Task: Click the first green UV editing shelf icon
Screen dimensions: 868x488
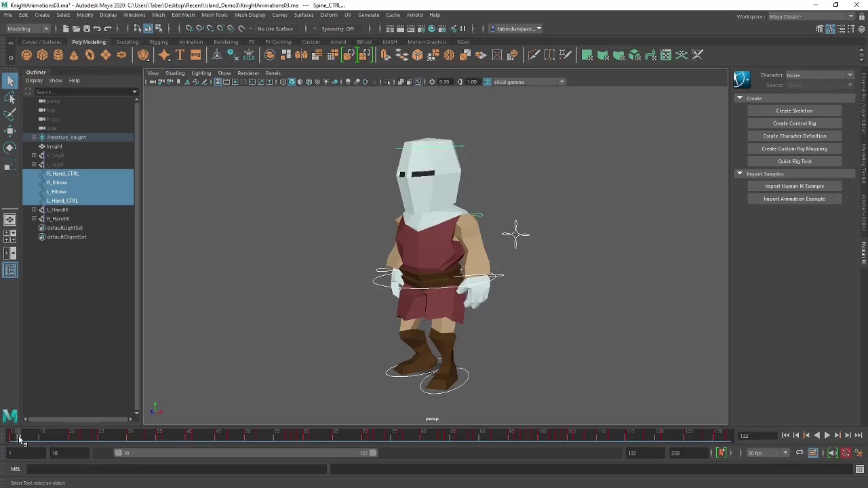Action: point(587,55)
